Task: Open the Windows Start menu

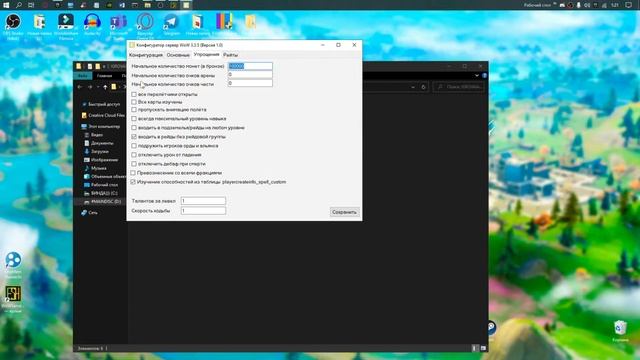Action: point(6,5)
